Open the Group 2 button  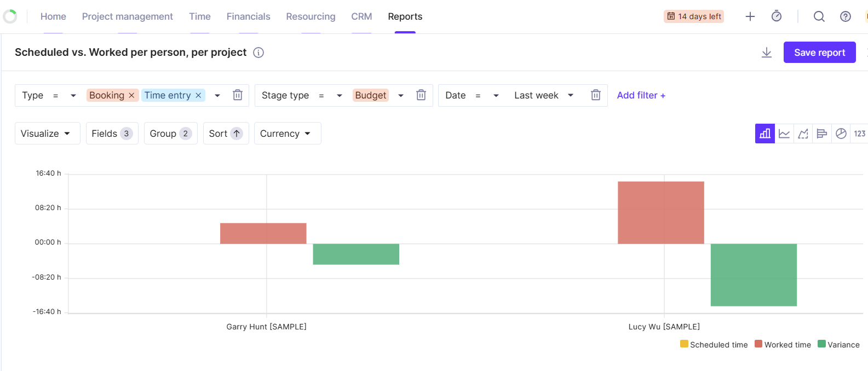click(x=171, y=134)
